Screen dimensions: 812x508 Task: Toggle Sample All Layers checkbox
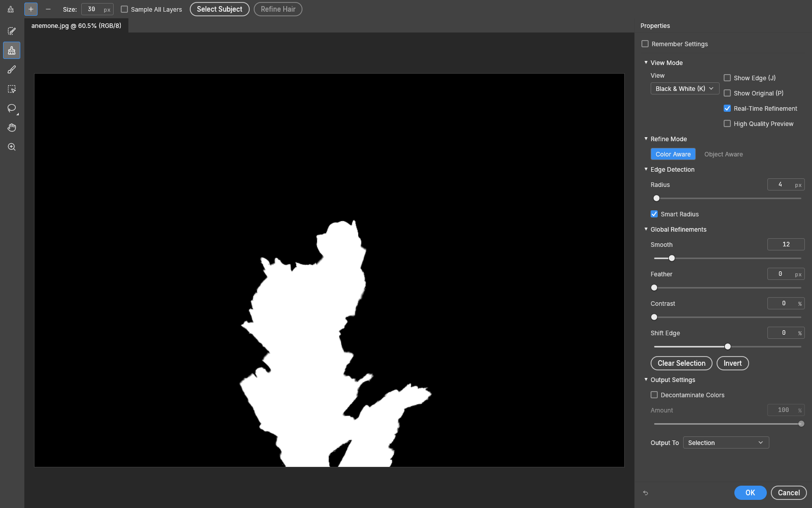(124, 9)
